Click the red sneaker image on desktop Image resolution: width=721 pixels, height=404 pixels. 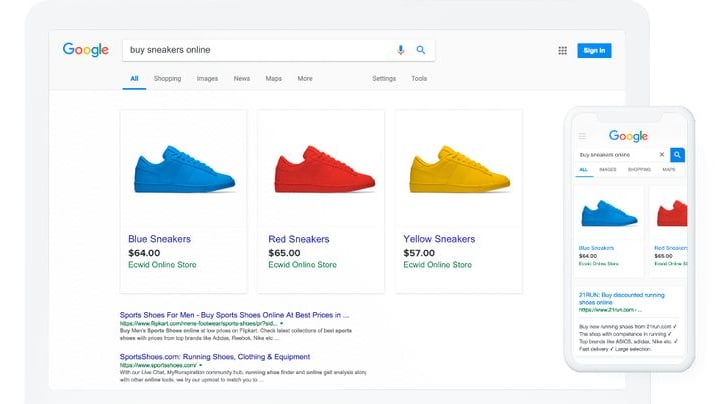(x=324, y=169)
